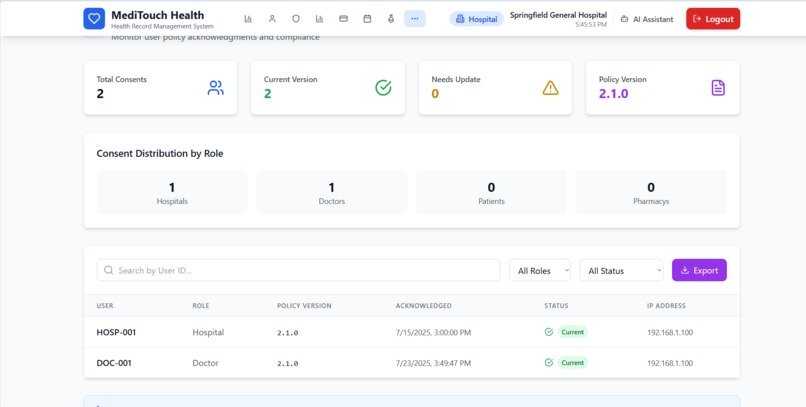Screen dimensions: 806x407
Task: Open the medicine bottle nav icon
Action: tap(391, 18)
